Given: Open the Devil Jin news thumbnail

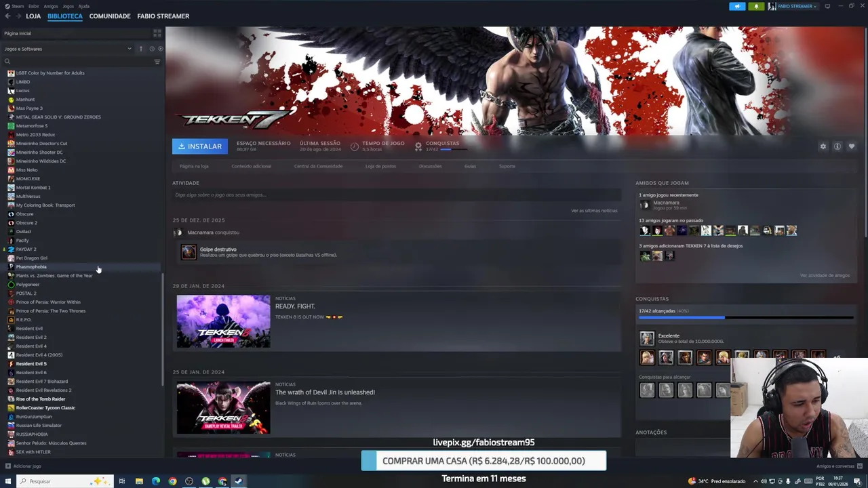Looking at the screenshot, I should pyautogui.click(x=224, y=407).
